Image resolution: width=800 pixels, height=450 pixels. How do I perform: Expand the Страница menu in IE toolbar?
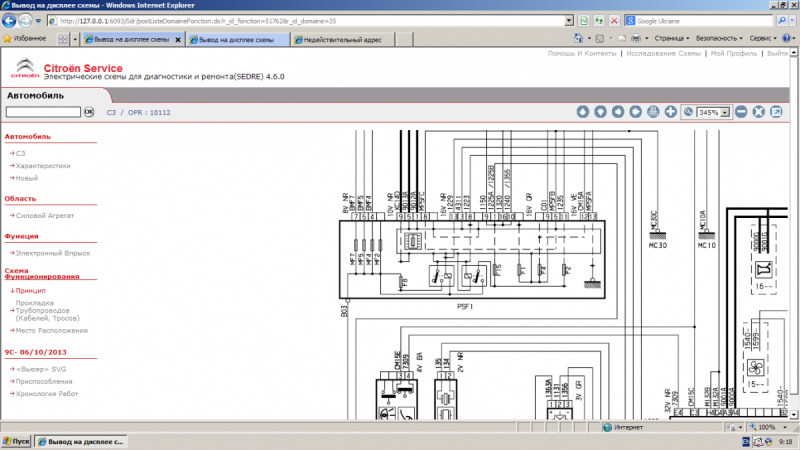coord(670,38)
